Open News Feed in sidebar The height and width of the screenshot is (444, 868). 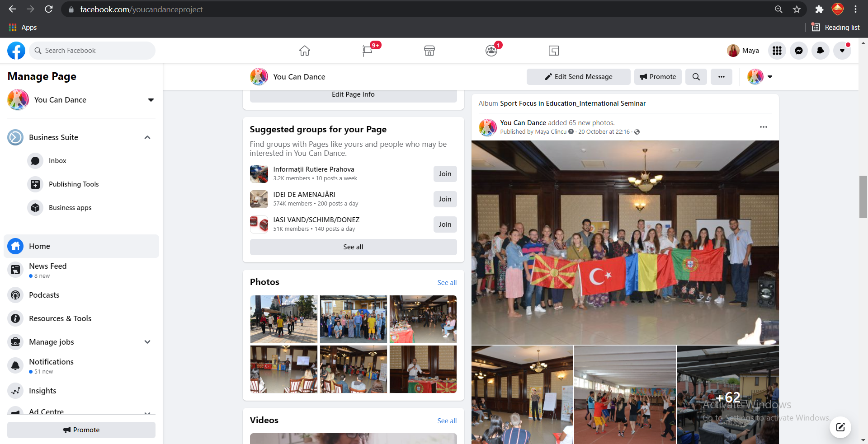pyautogui.click(x=81, y=270)
